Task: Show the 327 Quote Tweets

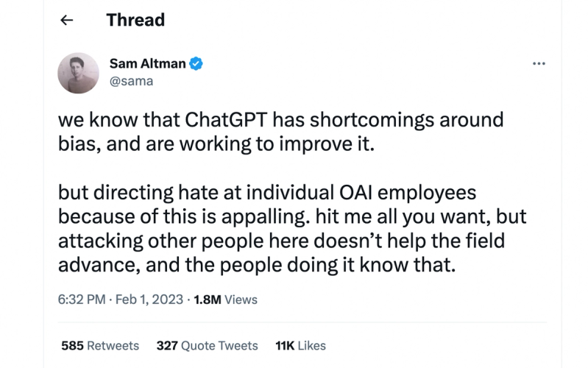Action: pyautogui.click(x=207, y=345)
